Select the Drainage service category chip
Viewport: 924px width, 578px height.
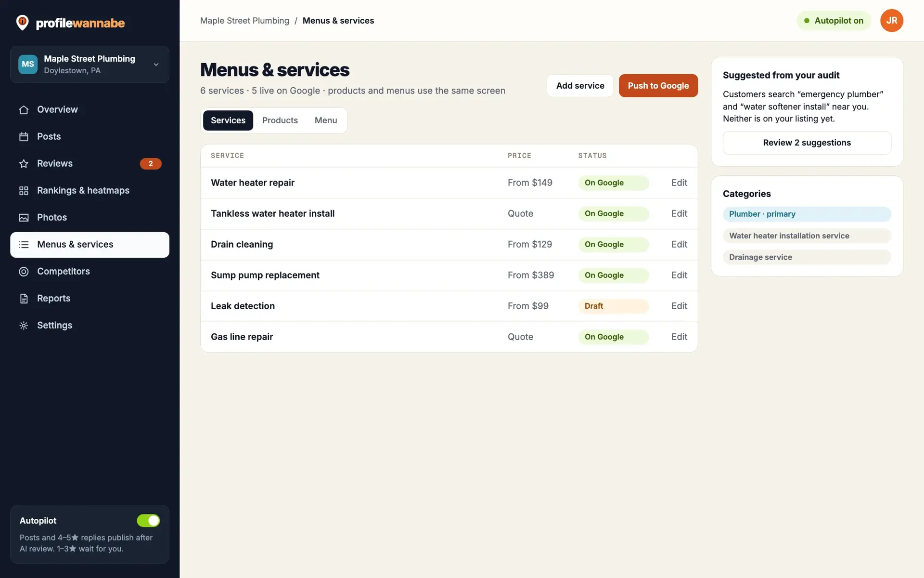(807, 258)
